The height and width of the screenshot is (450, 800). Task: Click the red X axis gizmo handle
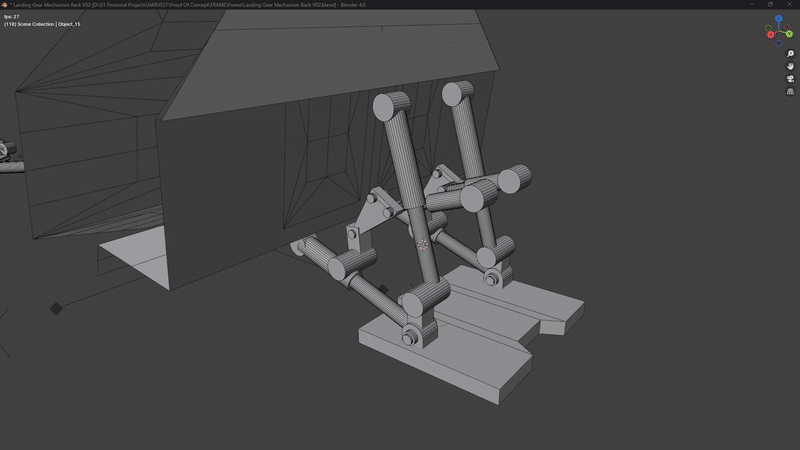(771, 35)
